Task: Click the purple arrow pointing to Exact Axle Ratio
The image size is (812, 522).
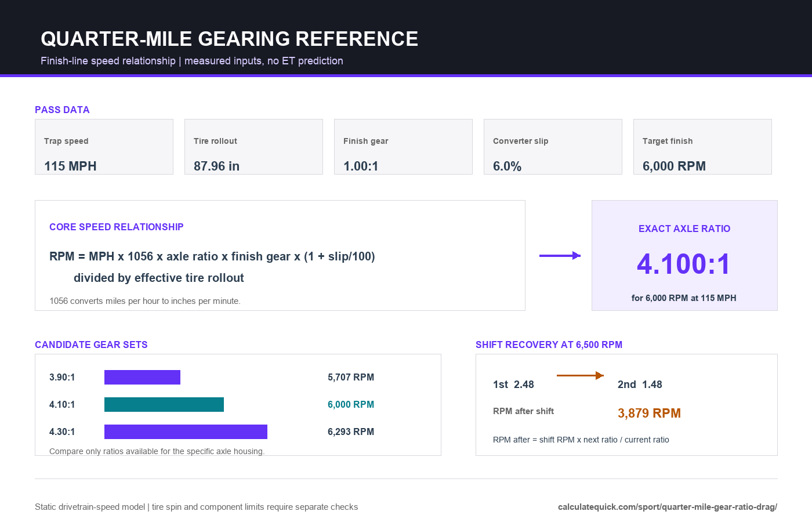Action: pos(560,255)
